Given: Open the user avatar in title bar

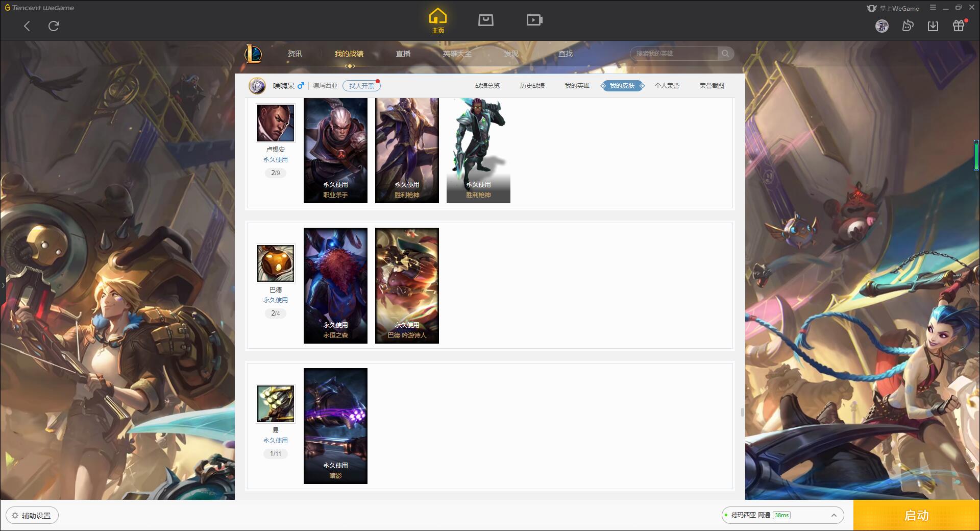Looking at the screenshot, I should [x=881, y=26].
